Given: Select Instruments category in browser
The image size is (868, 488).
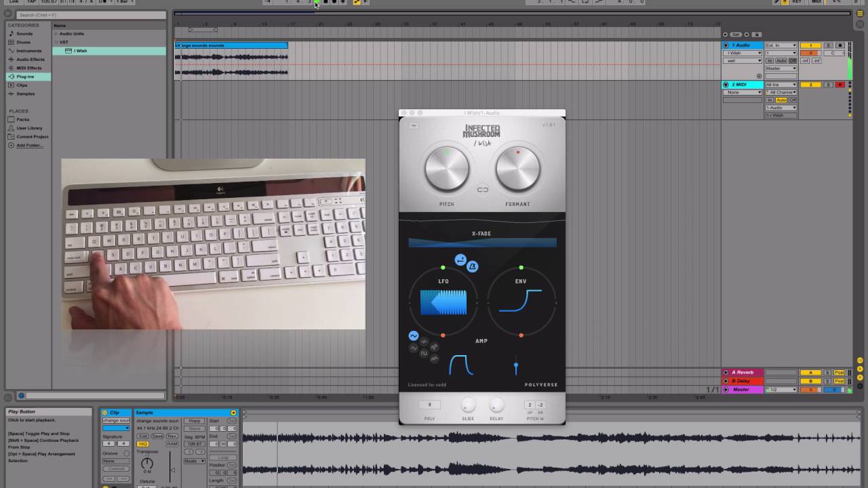Looking at the screenshot, I should [28, 51].
